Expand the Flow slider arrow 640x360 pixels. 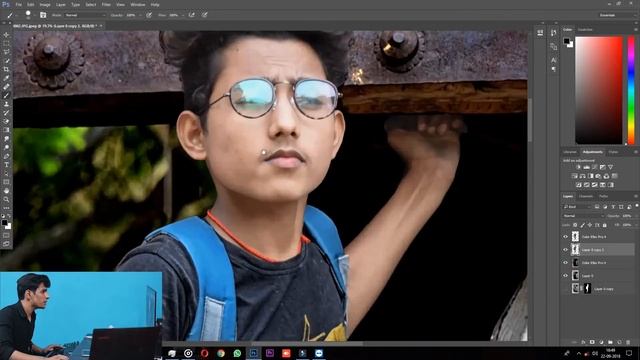182,15
